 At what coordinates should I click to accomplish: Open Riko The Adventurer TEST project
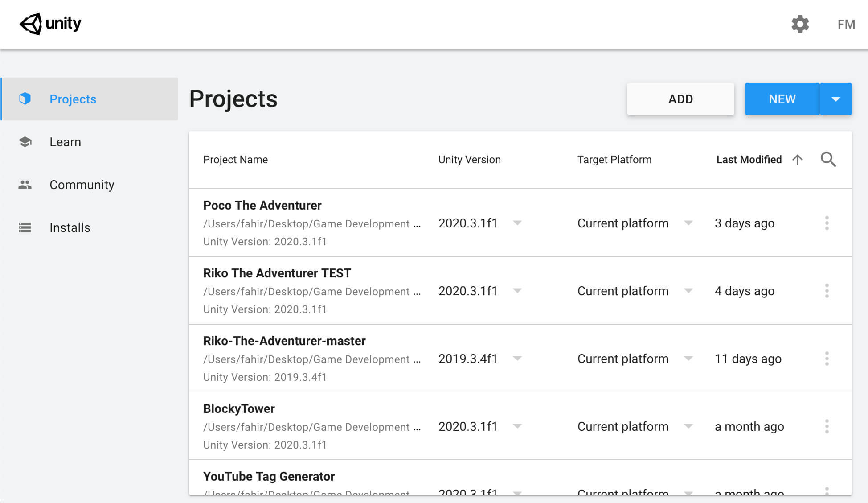click(520, 290)
